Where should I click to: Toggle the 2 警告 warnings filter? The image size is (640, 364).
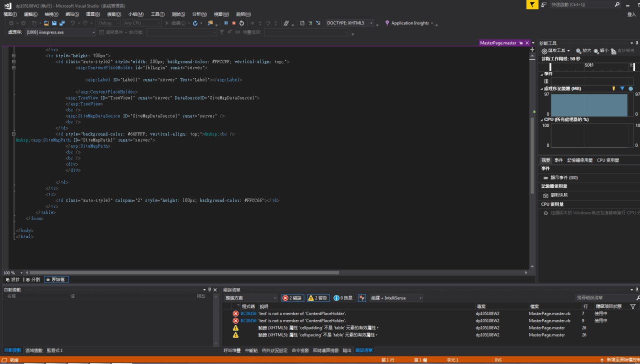point(318,298)
